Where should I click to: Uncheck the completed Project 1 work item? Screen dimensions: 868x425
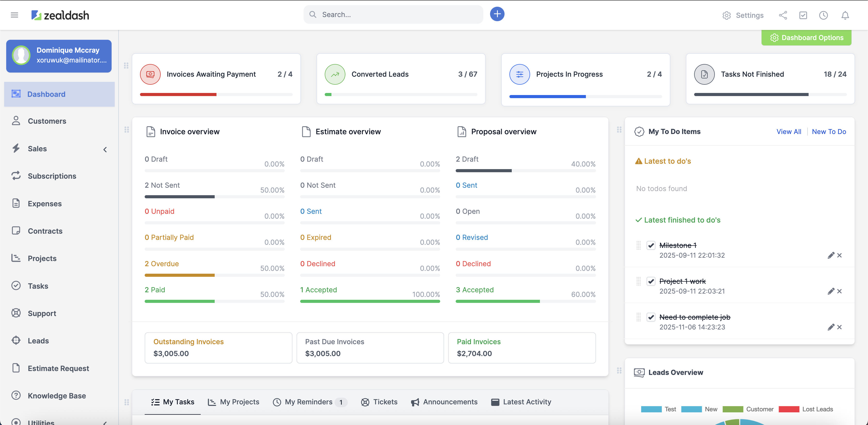(x=651, y=281)
